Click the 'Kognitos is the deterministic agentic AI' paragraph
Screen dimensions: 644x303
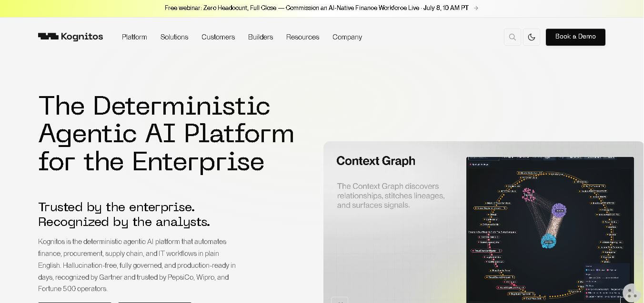(x=137, y=265)
